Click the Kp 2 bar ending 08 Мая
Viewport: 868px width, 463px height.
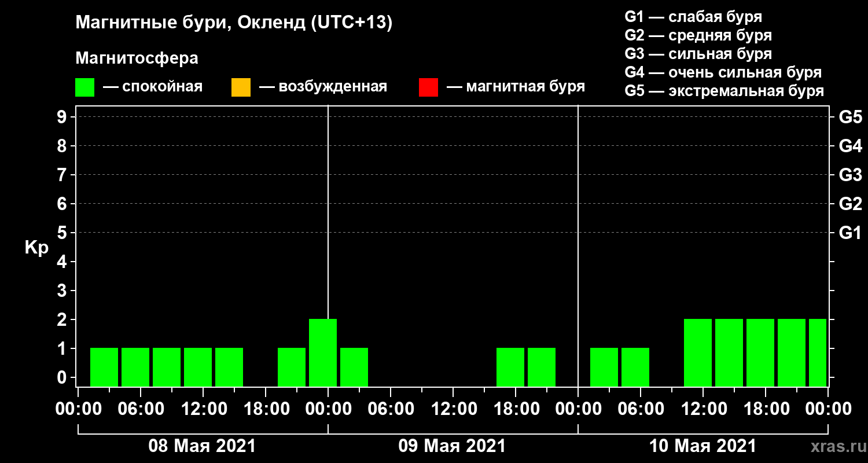click(x=323, y=352)
